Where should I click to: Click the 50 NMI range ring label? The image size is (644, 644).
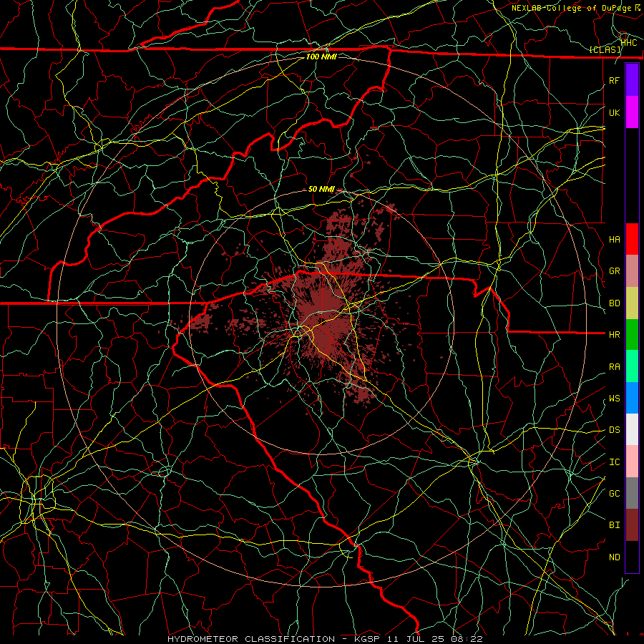click(321, 190)
